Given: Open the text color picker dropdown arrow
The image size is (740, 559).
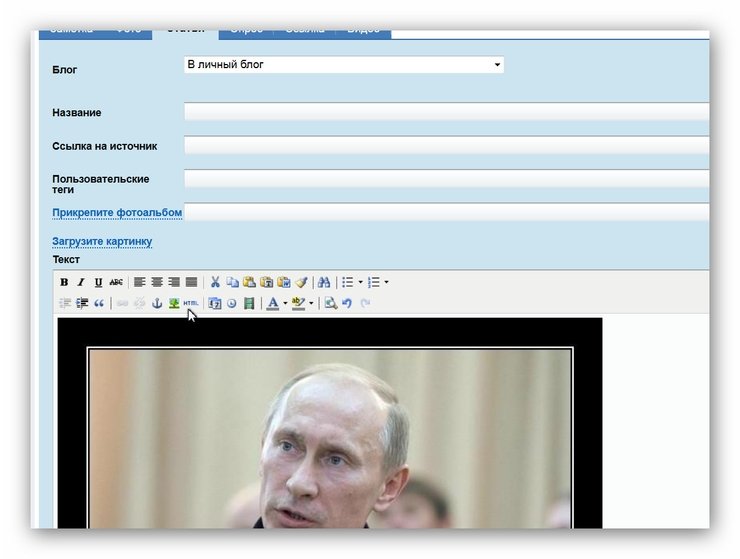Looking at the screenshot, I should (x=285, y=304).
